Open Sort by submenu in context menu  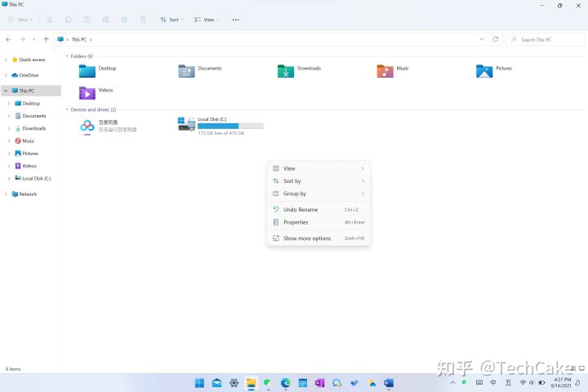(318, 180)
